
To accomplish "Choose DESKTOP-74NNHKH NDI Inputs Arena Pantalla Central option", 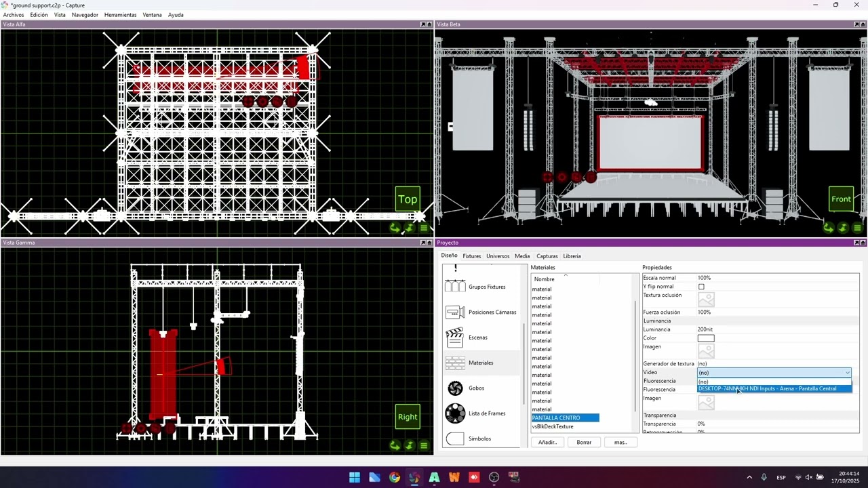I will point(774,388).
